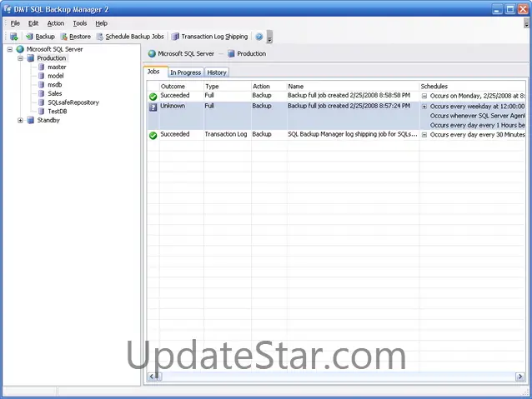Viewport: 532px width, 399px height.
Task: Select Microsoft SQL Server in the tree
Action: pos(55,49)
